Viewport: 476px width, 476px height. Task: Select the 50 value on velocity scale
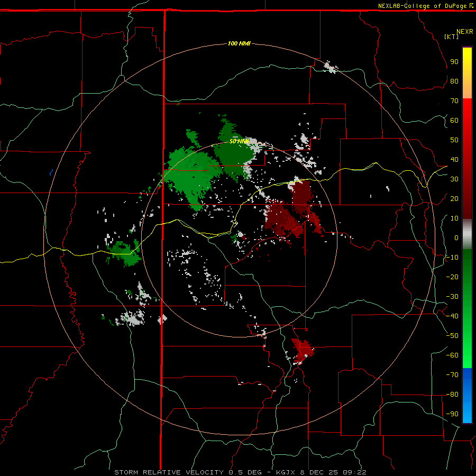[454, 140]
